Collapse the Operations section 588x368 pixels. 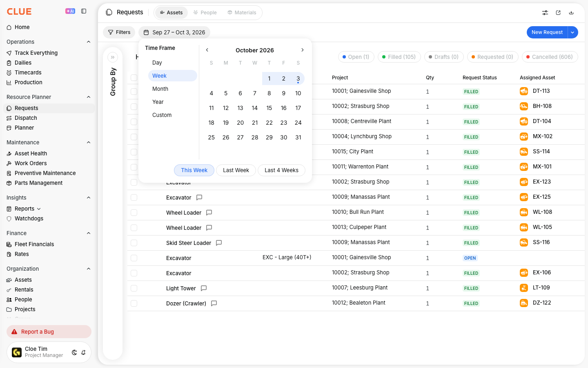point(89,42)
